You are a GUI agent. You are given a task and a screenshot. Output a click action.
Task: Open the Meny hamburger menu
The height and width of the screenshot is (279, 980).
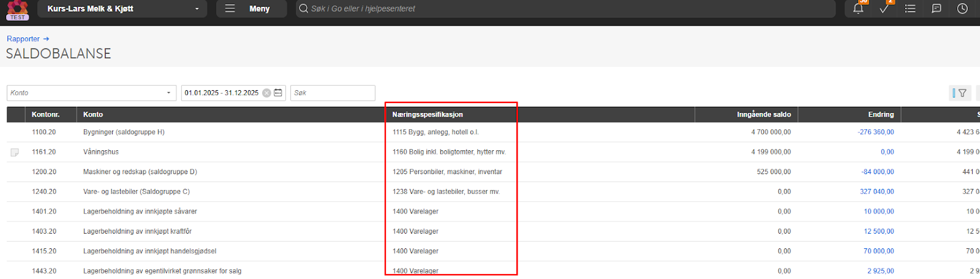252,9
